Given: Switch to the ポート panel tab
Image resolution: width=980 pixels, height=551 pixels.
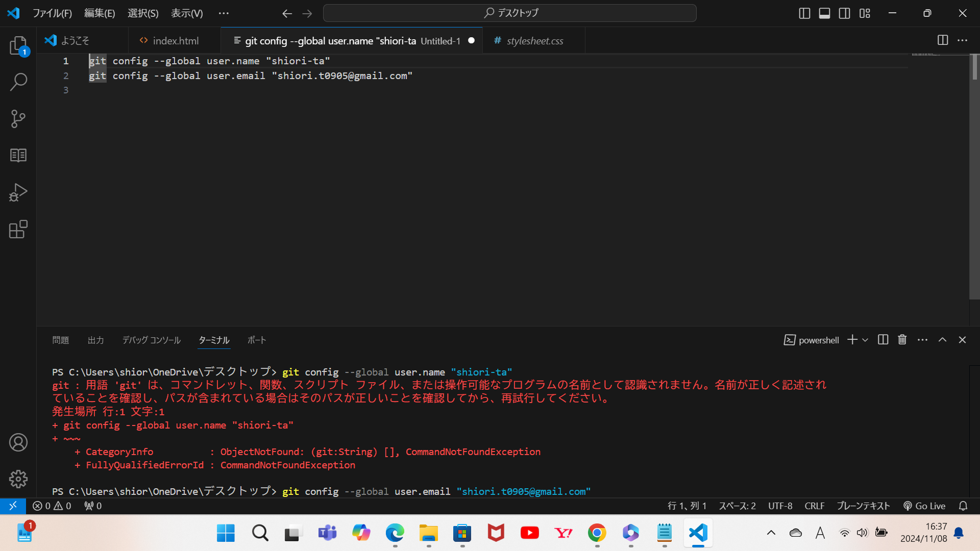Looking at the screenshot, I should coord(257,340).
